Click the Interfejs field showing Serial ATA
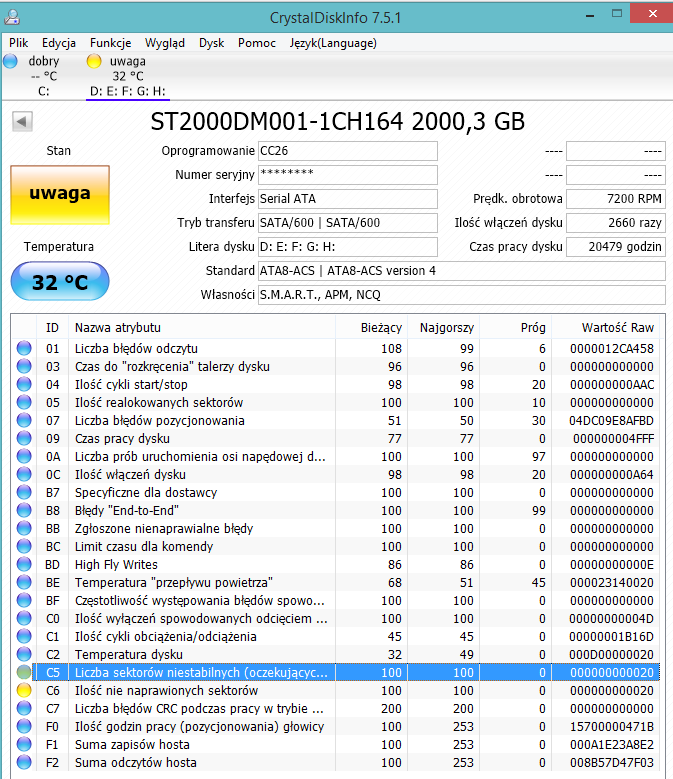Image resolution: width=673 pixels, height=779 pixels. tap(348, 199)
